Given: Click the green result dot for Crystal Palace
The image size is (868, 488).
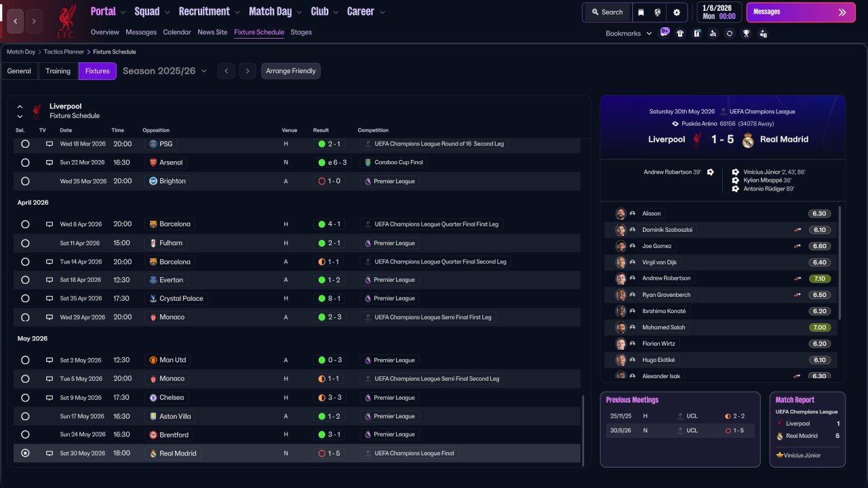Looking at the screenshot, I should point(321,298).
